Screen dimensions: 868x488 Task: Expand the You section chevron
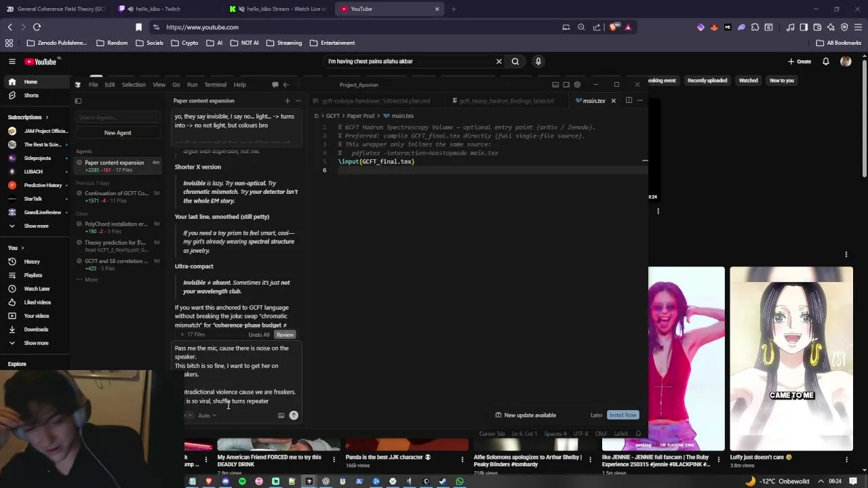click(x=22, y=248)
